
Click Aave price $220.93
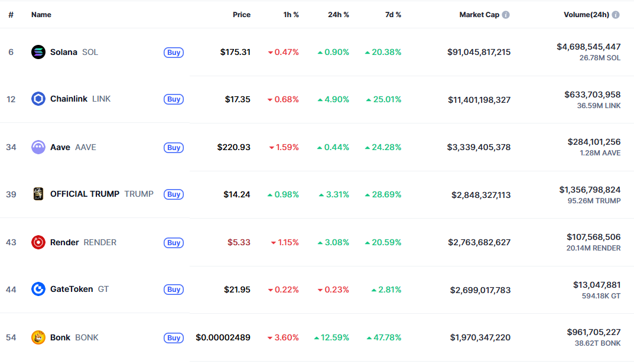[x=234, y=147]
